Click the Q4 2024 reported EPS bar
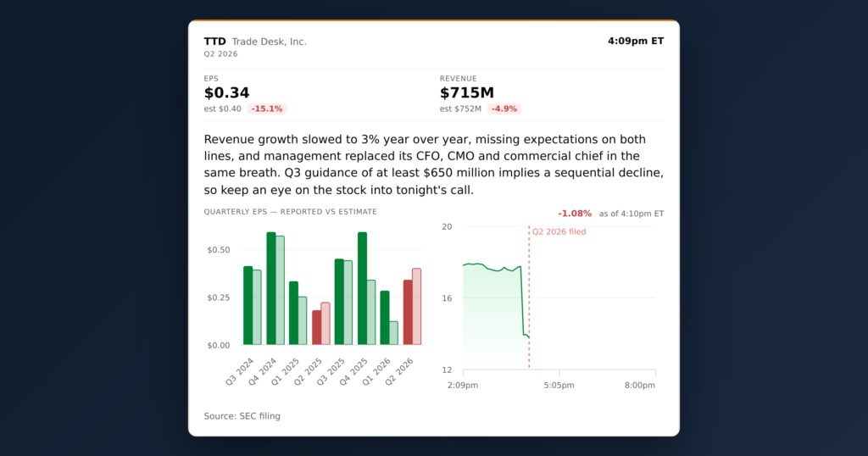The width and height of the screenshot is (868, 456). pos(271,288)
